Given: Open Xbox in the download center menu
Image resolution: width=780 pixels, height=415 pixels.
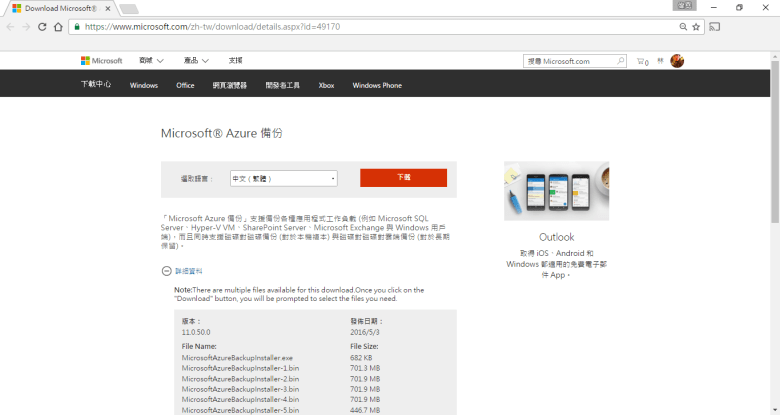Looking at the screenshot, I should click(326, 85).
